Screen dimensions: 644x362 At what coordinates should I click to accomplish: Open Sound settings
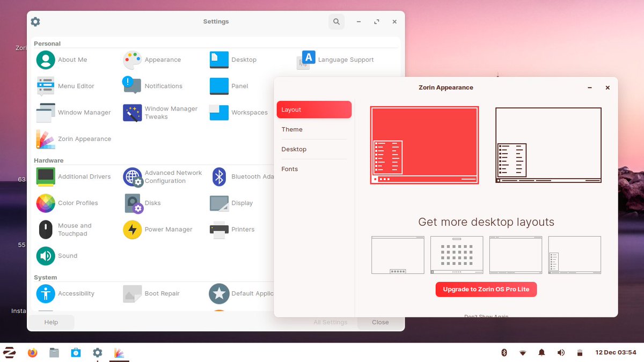pos(57,256)
